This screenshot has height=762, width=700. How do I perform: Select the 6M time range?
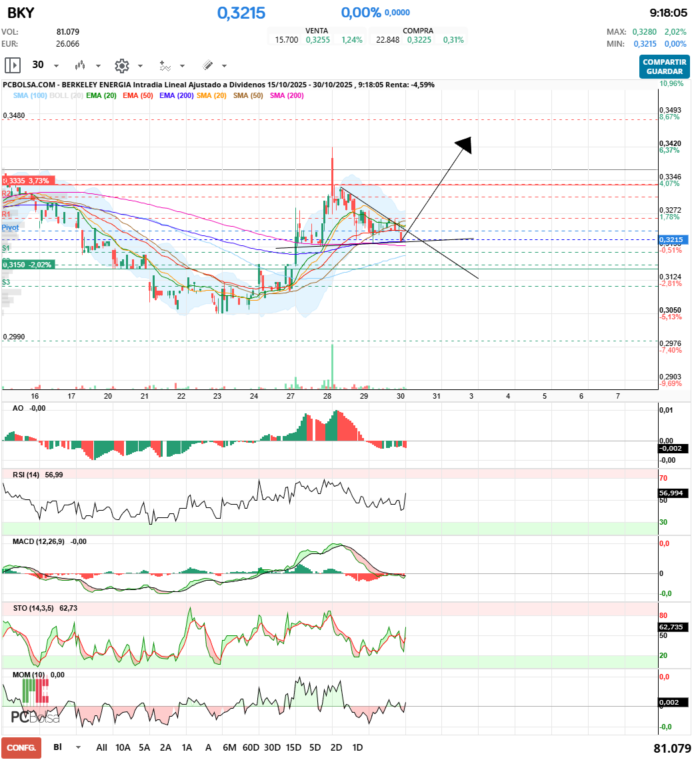coord(229,747)
